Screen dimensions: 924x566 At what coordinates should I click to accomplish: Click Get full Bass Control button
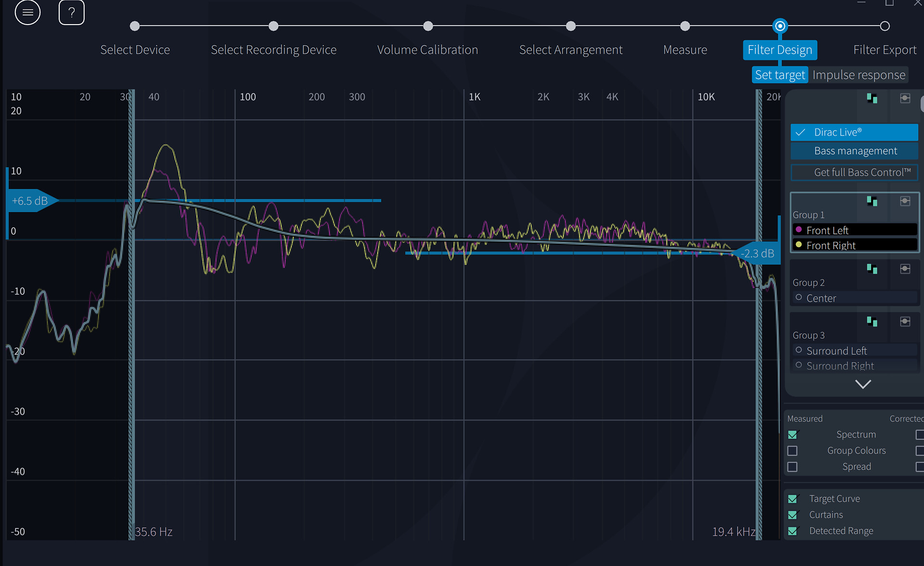pos(854,172)
